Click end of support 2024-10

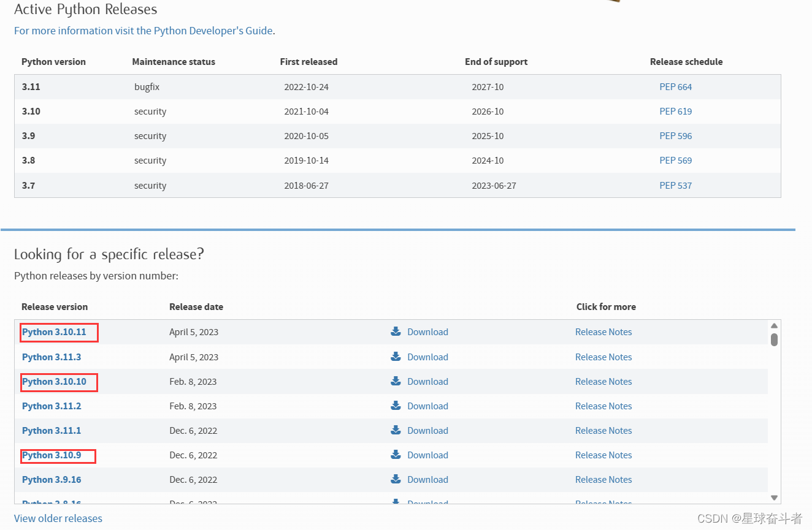coord(488,161)
